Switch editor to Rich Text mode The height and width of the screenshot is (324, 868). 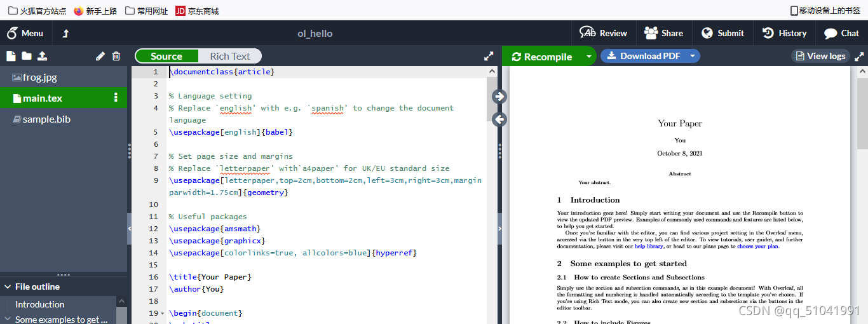tap(230, 56)
